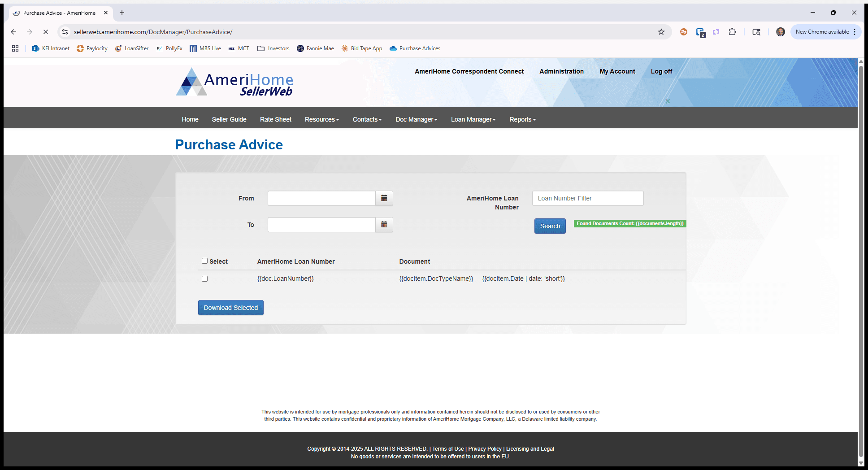The width and height of the screenshot is (868, 470).
Task: Click the browser address bar URL
Action: [x=153, y=32]
